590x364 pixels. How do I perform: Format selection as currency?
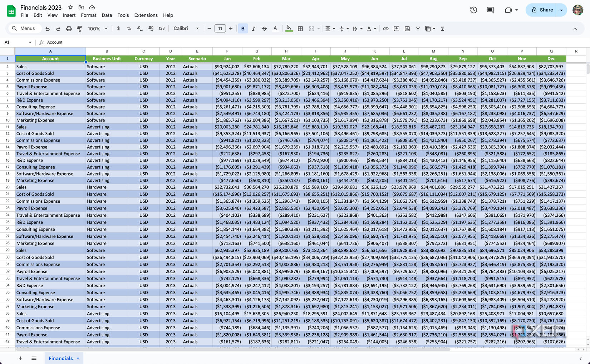point(118,29)
